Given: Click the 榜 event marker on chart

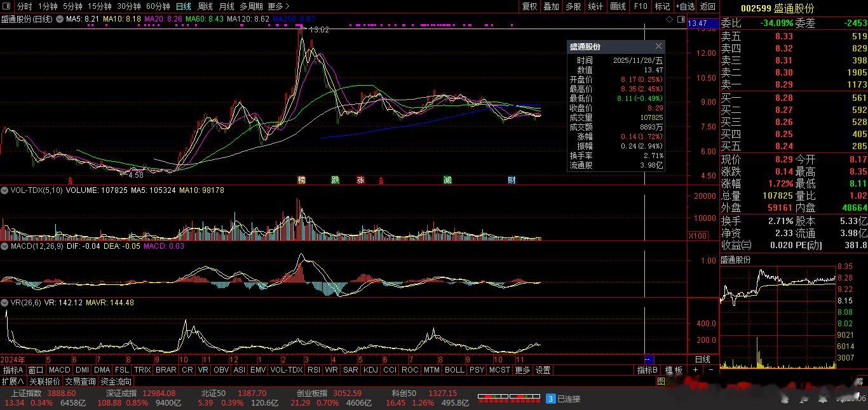Looking at the screenshot, I should pos(301,180).
